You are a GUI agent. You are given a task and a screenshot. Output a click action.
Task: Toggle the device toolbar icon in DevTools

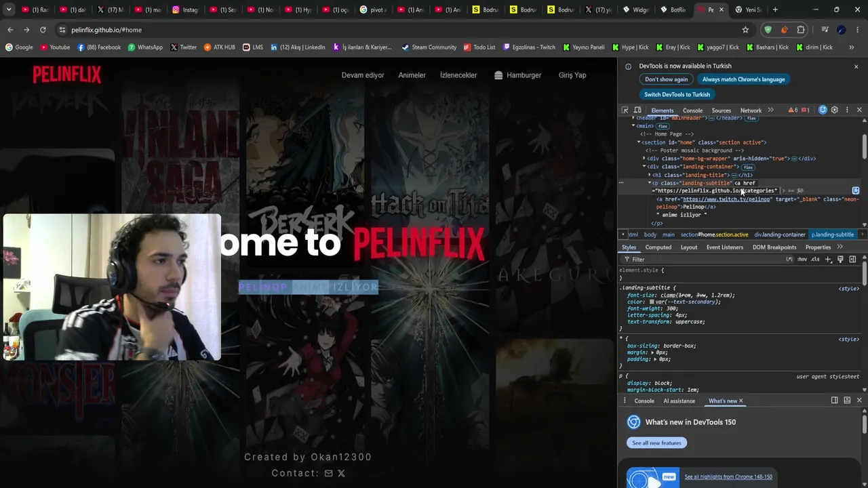(x=637, y=110)
